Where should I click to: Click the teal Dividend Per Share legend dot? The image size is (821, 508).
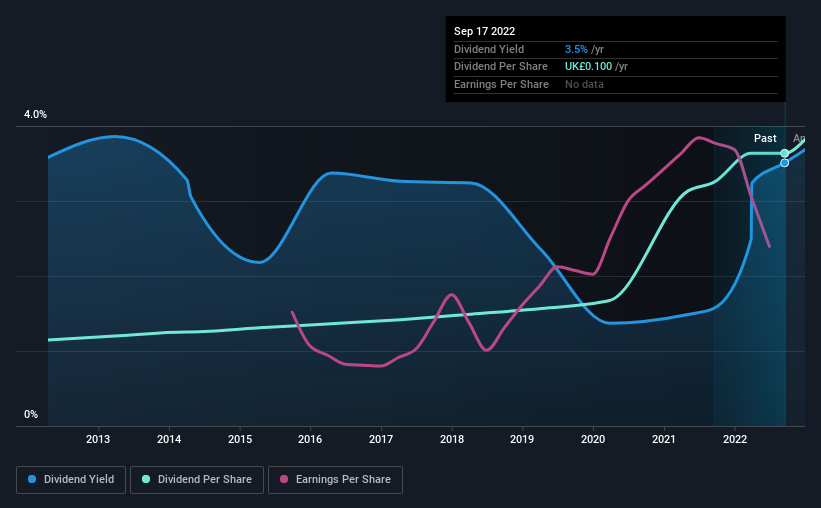(x=146, y=479)
